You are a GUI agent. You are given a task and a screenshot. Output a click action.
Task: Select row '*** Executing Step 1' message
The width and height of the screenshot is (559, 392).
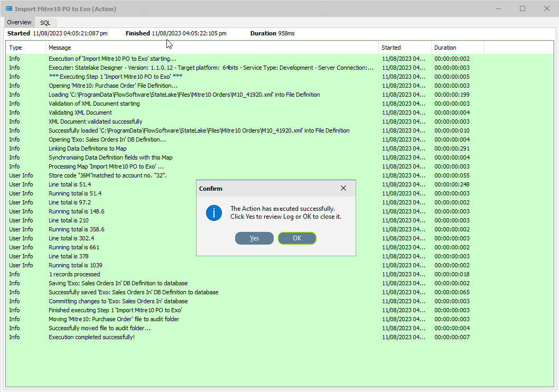pos(279,77)
